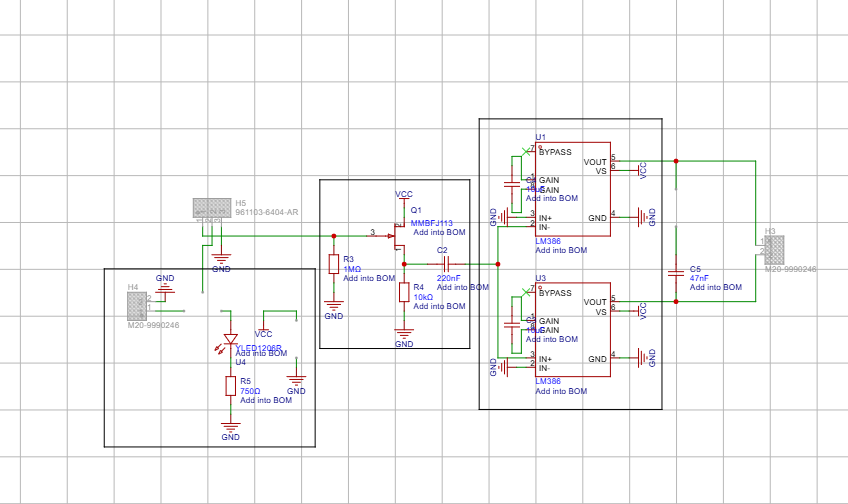
Task: Select the junction dot on the Q1 gate wire
Action: click(x=334, y=236)
